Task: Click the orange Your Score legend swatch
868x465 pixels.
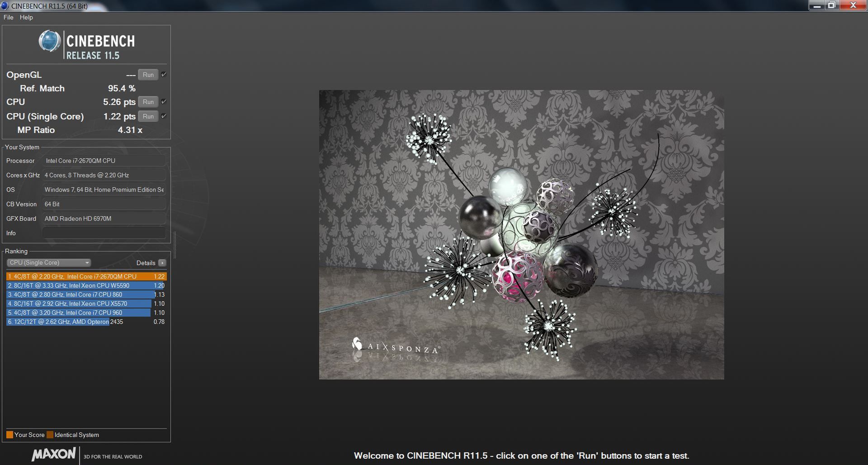Action: pos(9,435)
